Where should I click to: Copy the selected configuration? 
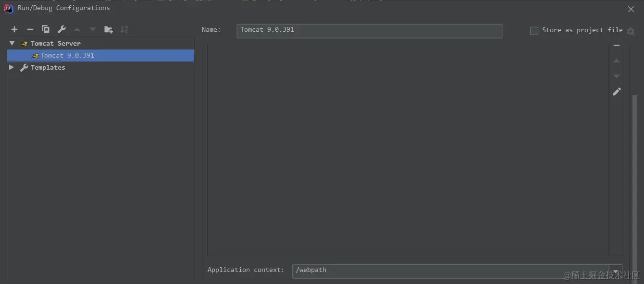pos(46,29)
